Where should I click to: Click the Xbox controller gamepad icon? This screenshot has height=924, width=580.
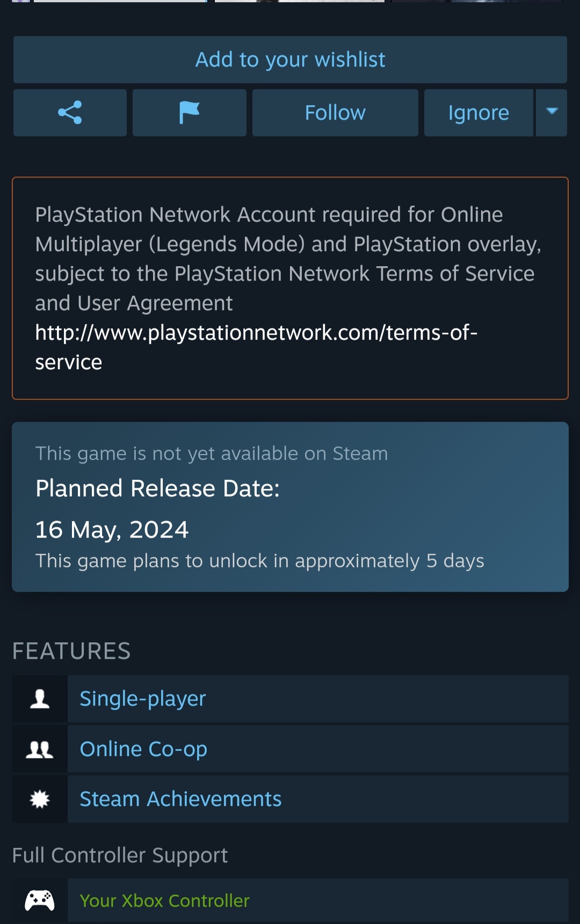click(40, 900)
